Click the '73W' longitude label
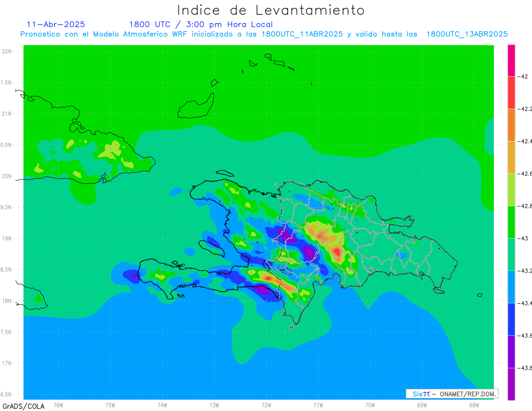Viewport: 532px width, 411px height. [214, 405]
